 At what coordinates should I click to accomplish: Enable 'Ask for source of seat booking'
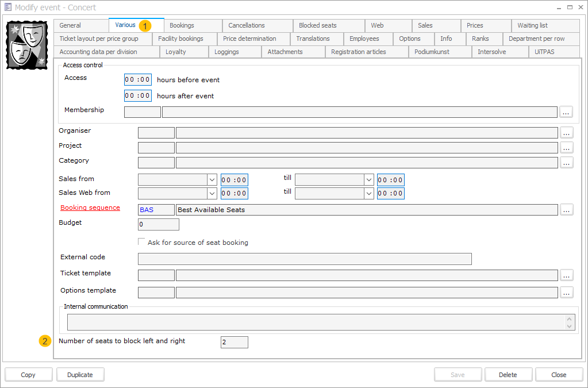[x=141, y=241]
